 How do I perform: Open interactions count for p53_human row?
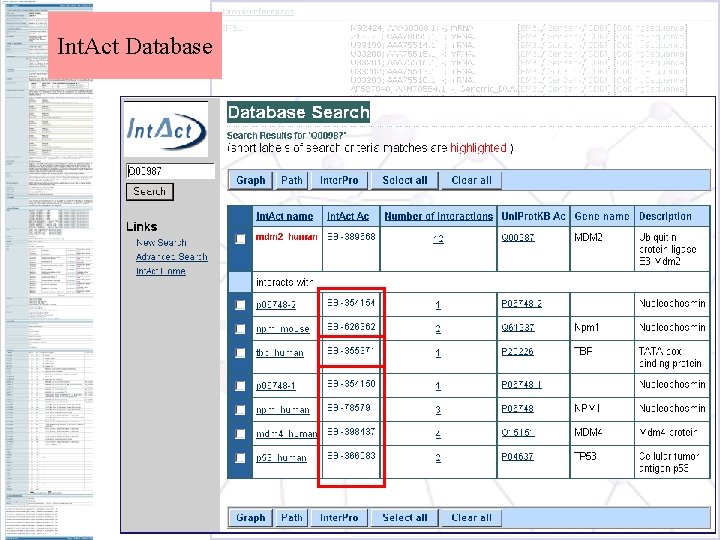438,458
